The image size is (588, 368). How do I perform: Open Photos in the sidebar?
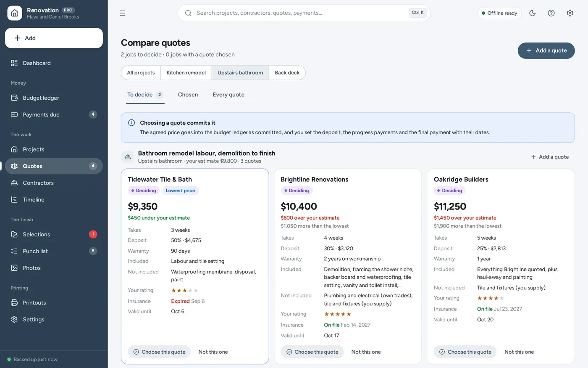pos(54,268)
